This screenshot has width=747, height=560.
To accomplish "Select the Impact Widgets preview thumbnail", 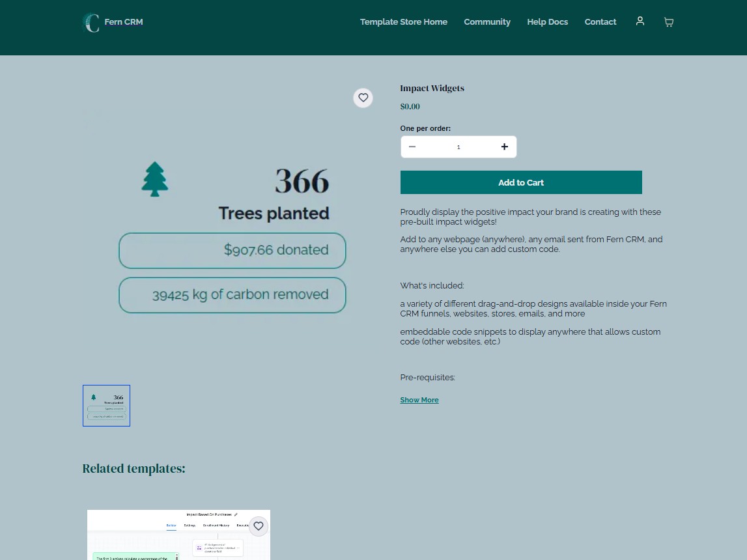I will (106, 406).
